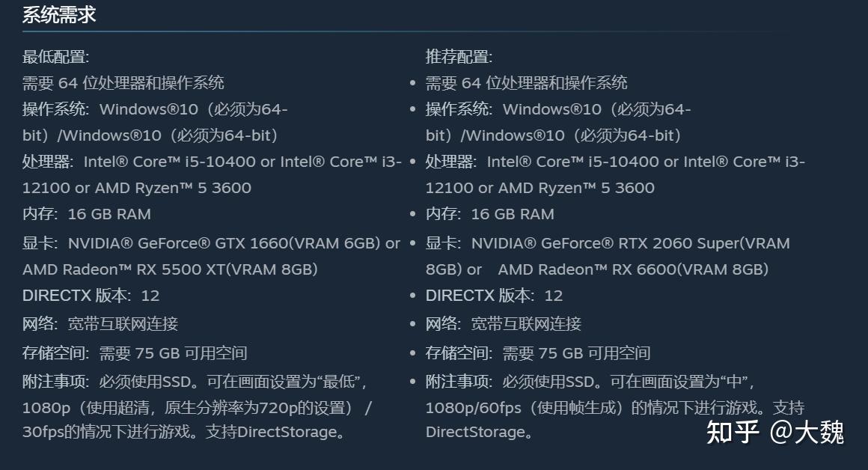Click the bullet before recommended 显卡
This screenshot has height=470, width=868.
pos(412,243)
